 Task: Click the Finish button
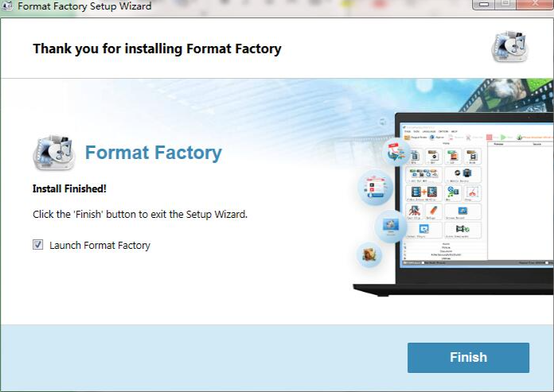pos(468,358)
